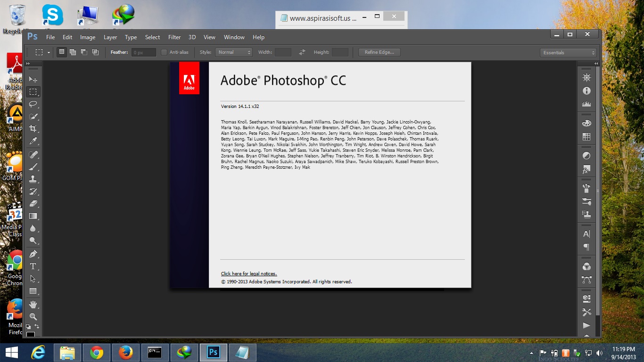Select the Rectangular Marquee tool in toolbox
The width and height of the screenshot is (644, 362).
(33, 91)
